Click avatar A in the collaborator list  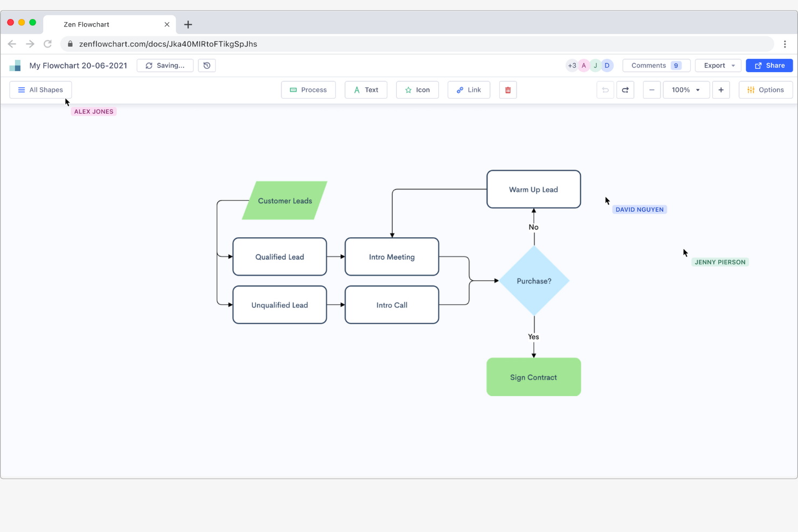[583, 65]
